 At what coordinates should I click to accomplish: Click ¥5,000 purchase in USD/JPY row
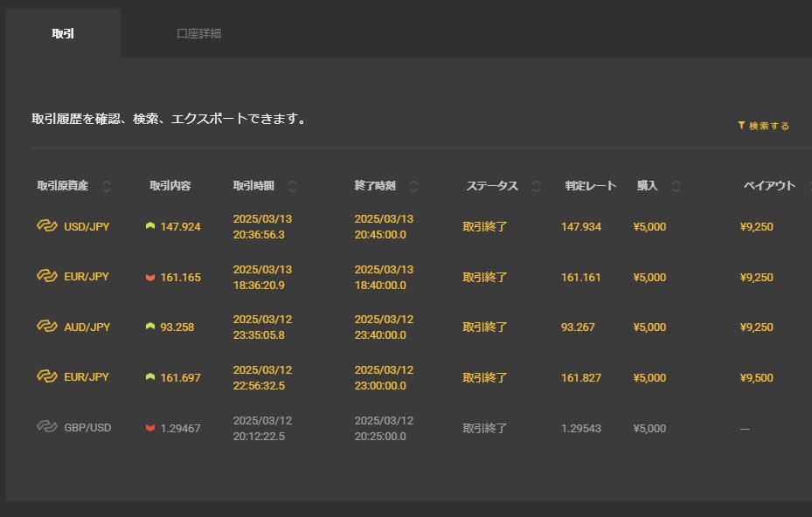(x=649, y=227)
